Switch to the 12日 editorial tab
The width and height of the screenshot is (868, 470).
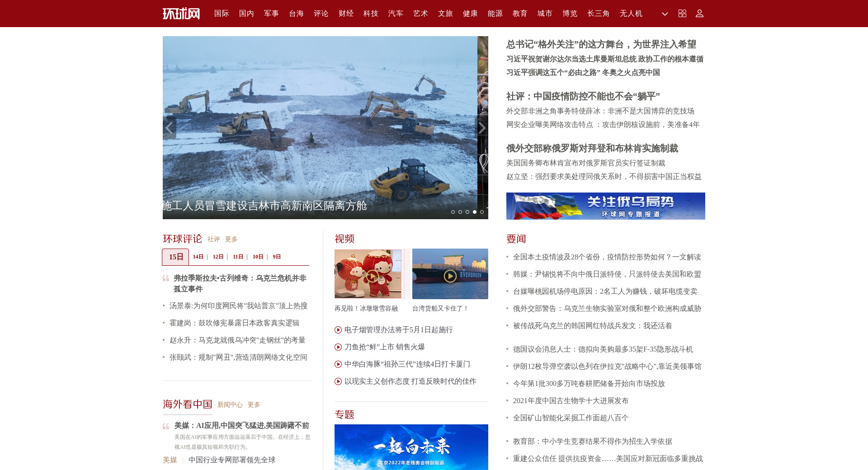pyautogui.click(x=218, y=257)
